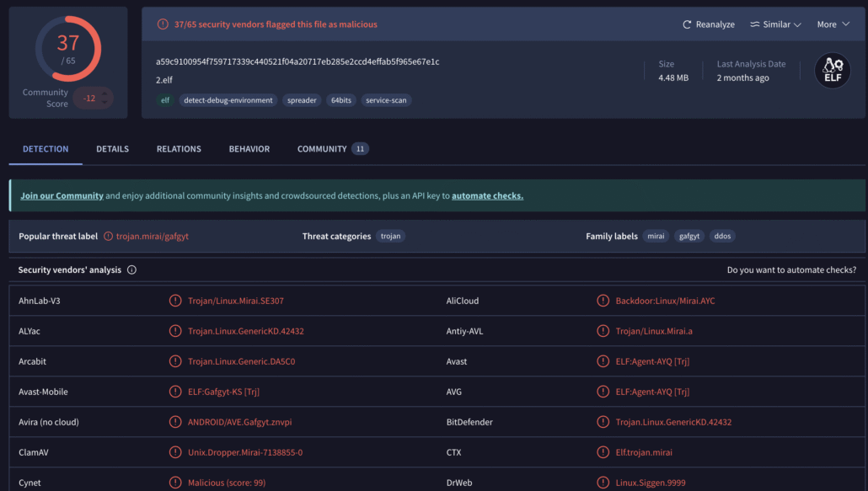Expand the Similar dropdown

tap(775, 24)
